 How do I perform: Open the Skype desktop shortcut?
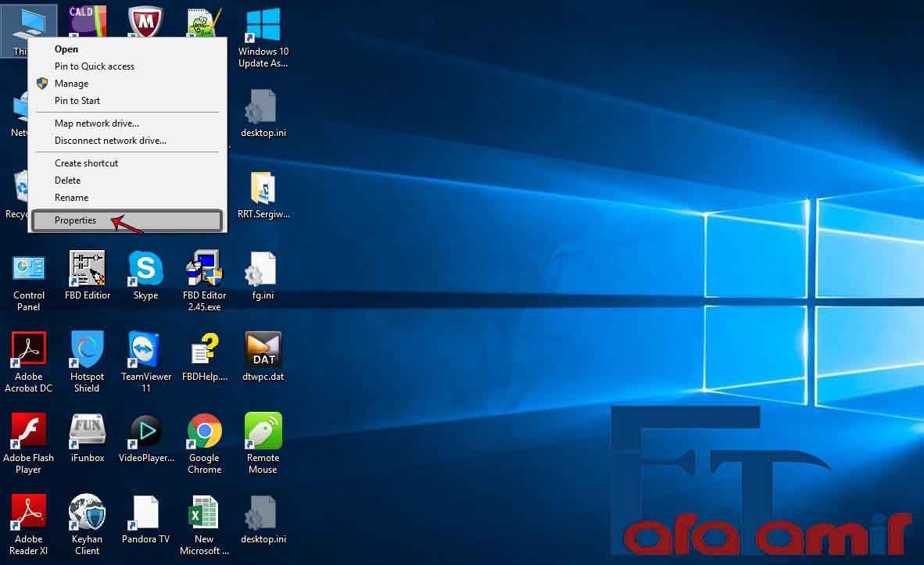pos(145,269)
